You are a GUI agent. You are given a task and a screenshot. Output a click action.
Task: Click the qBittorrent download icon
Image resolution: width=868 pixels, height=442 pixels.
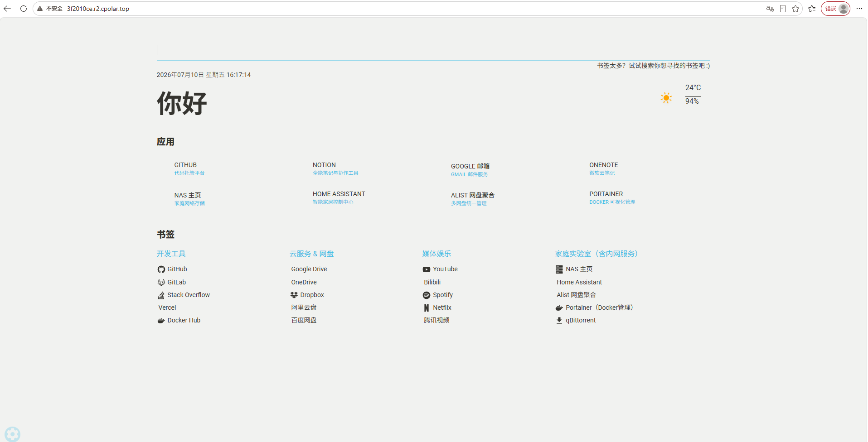coord(559,321)
